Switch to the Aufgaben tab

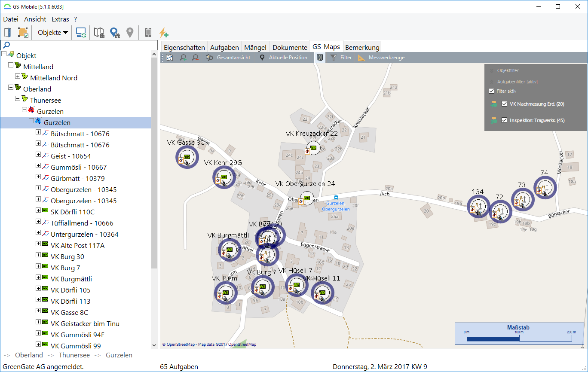coord(224,47)
